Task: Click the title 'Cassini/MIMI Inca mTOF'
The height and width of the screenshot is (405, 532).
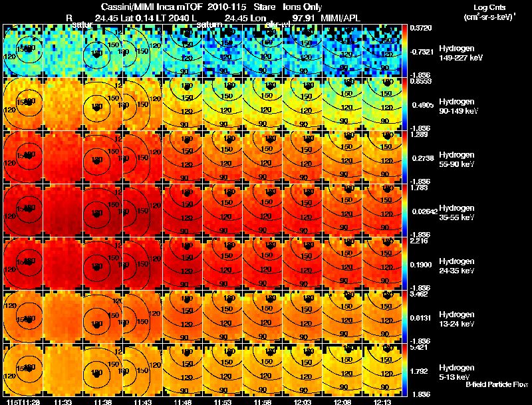Action: click(x=152, y=7)
